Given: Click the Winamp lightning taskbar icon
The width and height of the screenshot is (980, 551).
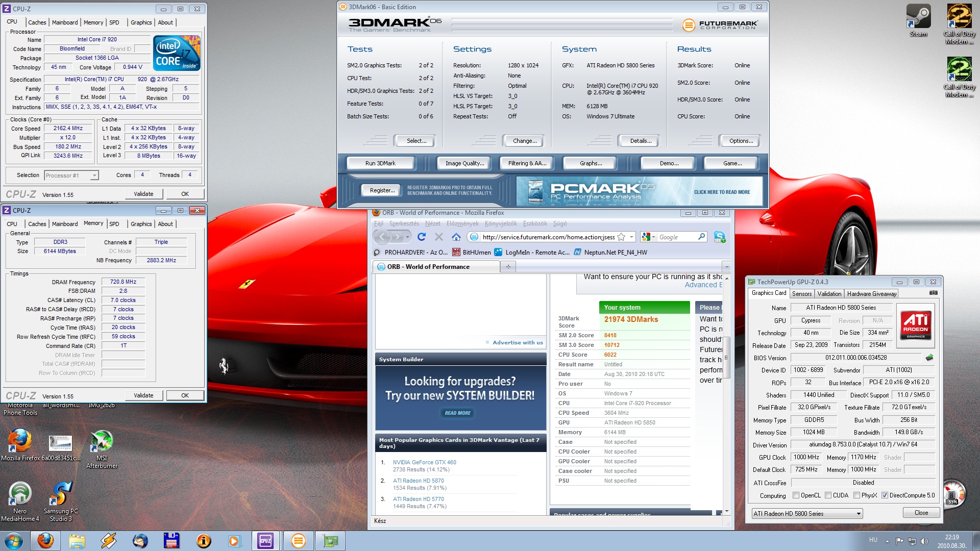Looking at the screenshot, I should click(109, 540).
